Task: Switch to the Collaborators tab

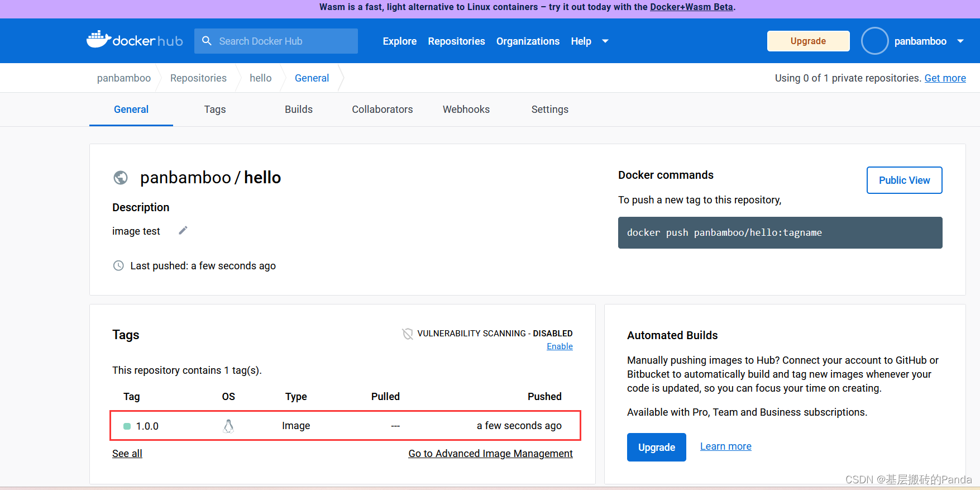Action: [x=383, y=110]
